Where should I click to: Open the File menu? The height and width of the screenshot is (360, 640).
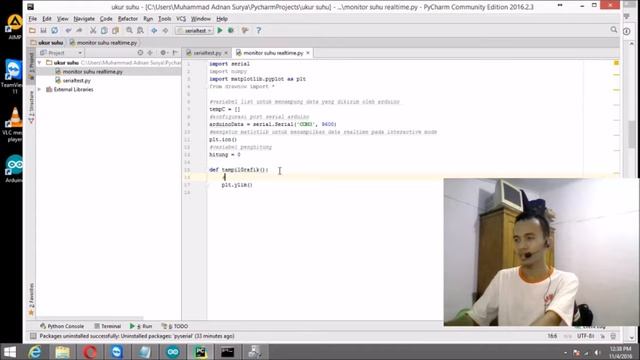click(x=33, y=19)
